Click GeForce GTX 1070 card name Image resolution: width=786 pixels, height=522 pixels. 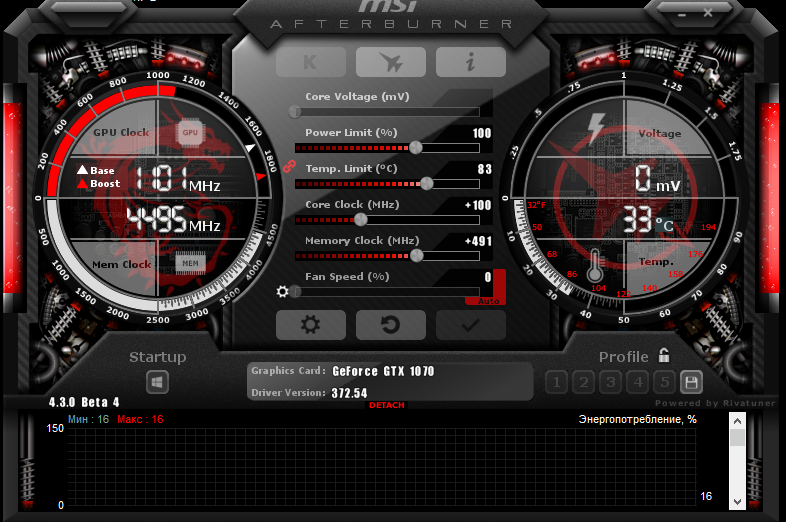383,371
